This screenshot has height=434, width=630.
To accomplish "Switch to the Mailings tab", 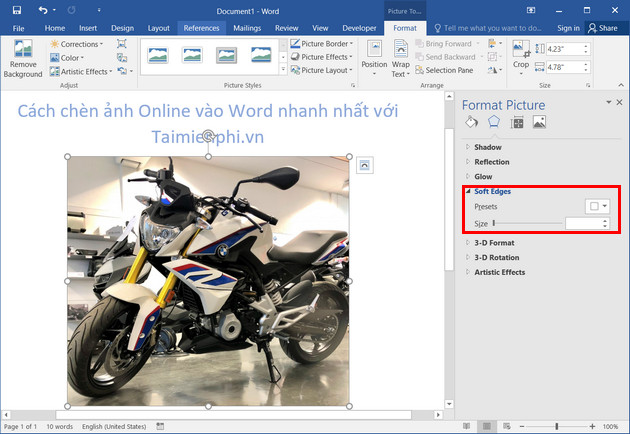I will [x=247, y=28].
